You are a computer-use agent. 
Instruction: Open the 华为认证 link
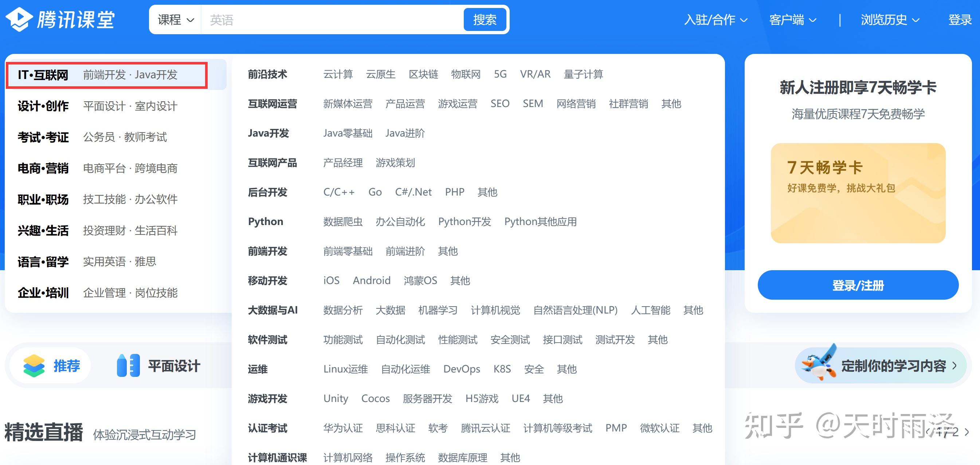(x=343, y=428)
